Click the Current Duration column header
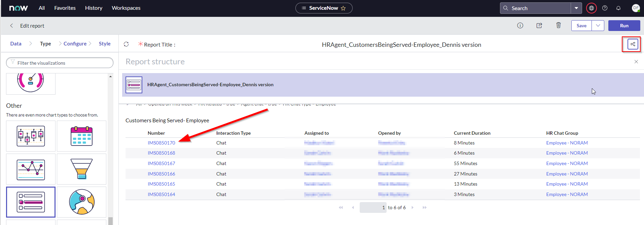Image resolution: width=644 pixels, height=225 pixels. click(x=472, y=133)
